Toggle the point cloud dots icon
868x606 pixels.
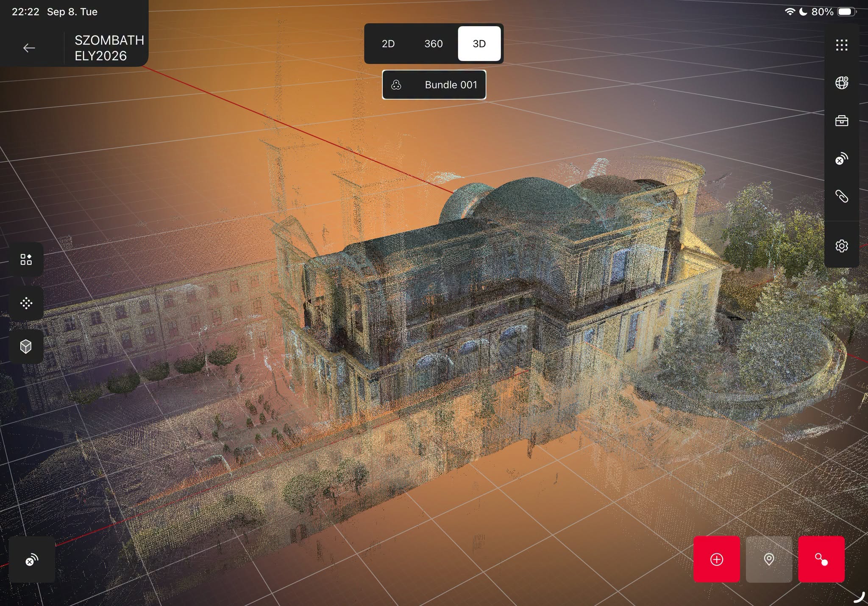(x=26, y=303)
